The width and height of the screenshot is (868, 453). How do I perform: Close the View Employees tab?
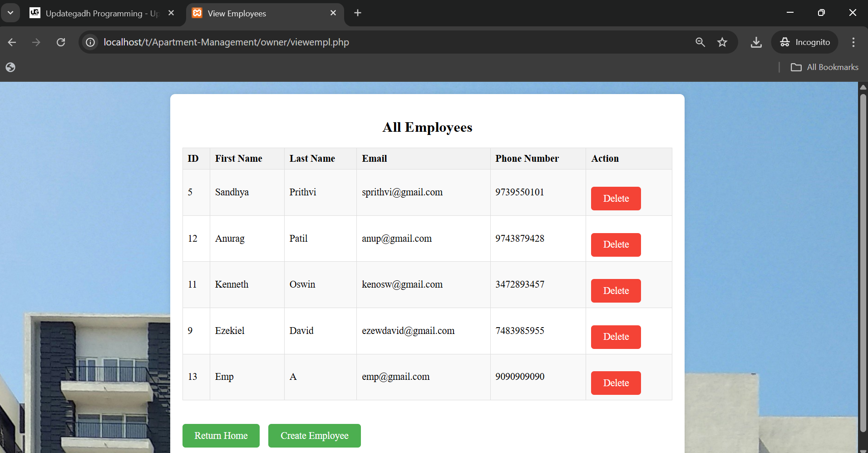333,13
